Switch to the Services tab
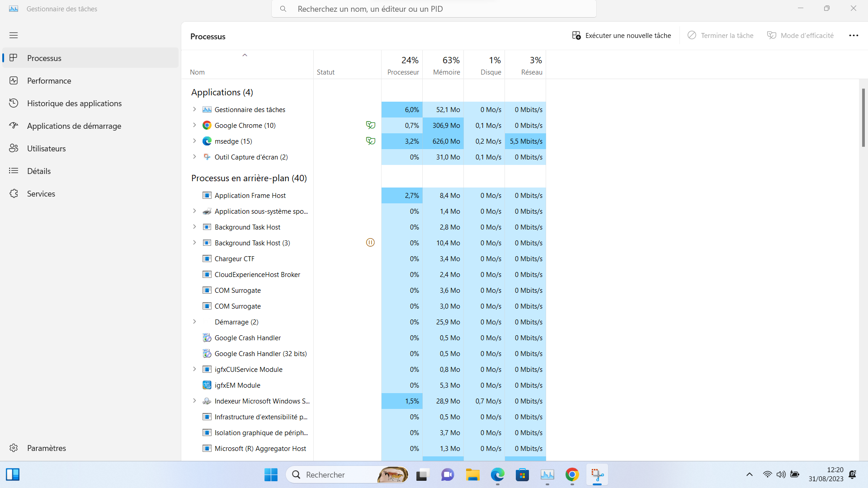This screenshot has width=868, height=488. [x=41, y=193]
